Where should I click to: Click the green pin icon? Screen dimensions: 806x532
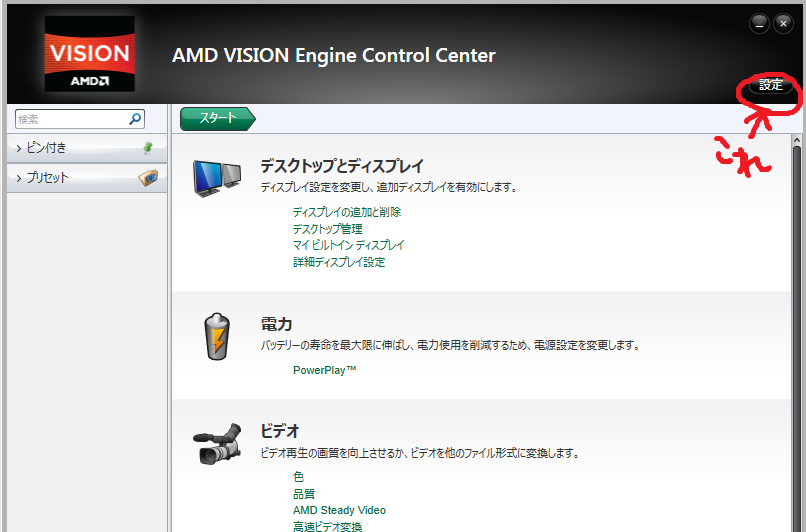point(148,148)
